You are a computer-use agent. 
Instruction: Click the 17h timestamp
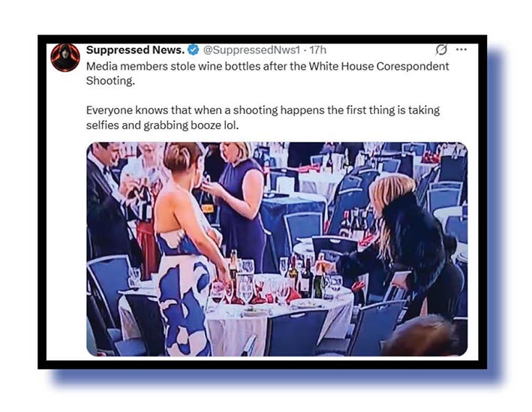click(x=318, y=50)
